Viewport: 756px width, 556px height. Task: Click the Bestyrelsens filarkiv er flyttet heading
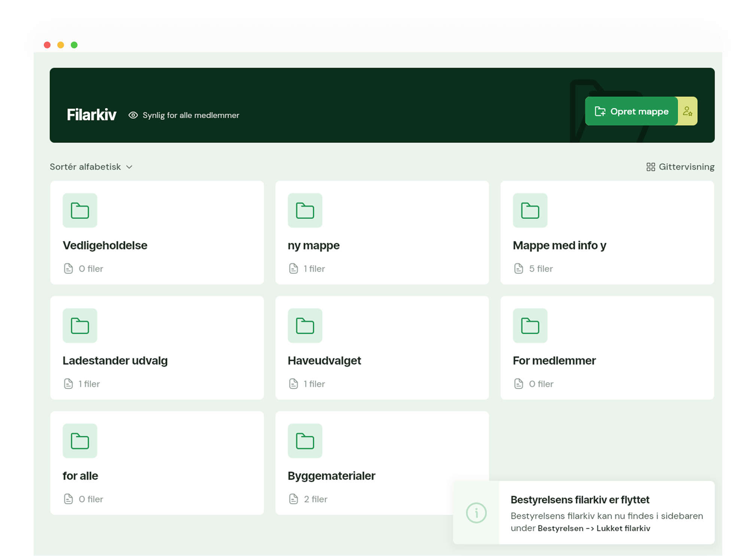(580, 500)
